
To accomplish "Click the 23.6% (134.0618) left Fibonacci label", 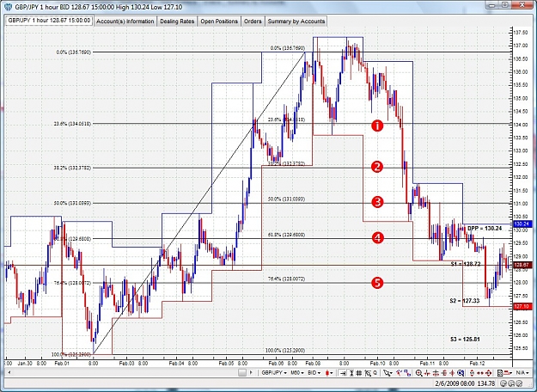I will tap(72, 124).
